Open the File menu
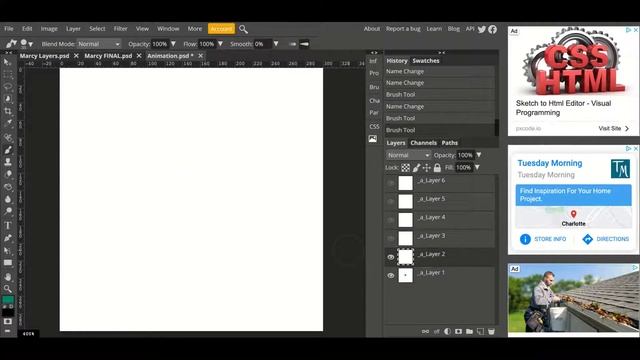Viewport: 640px width, 360px height. click(x=9, y=29)
